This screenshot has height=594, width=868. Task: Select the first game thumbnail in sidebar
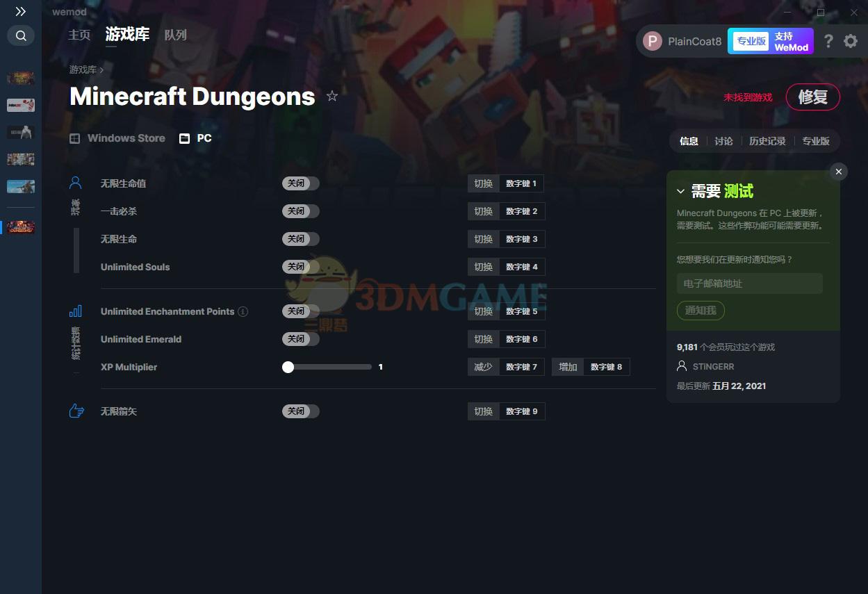21,79
